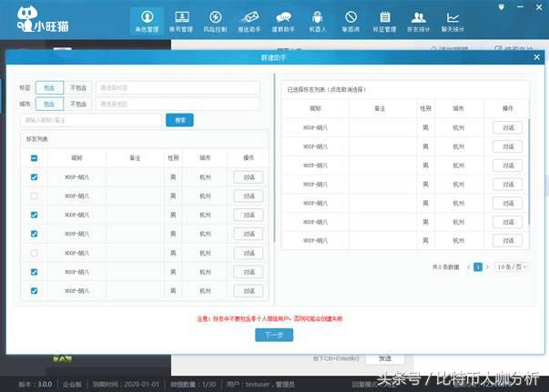This screenshot has width=549, height=392.
Task: Open the 10条/页 page size dropdown
Action: 512,267
